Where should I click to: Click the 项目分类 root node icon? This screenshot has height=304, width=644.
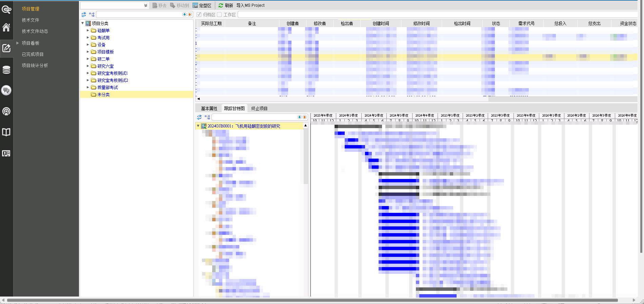coord(88,23)
